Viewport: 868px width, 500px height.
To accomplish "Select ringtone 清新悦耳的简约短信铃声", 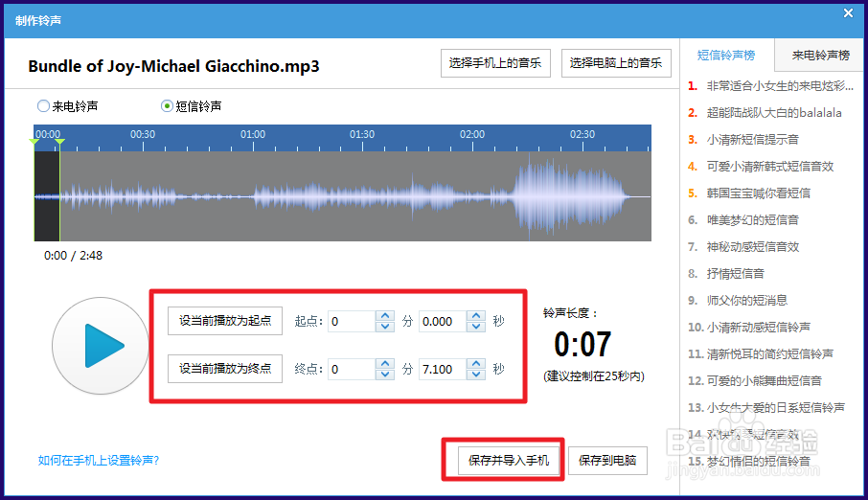I will (771, 353).
